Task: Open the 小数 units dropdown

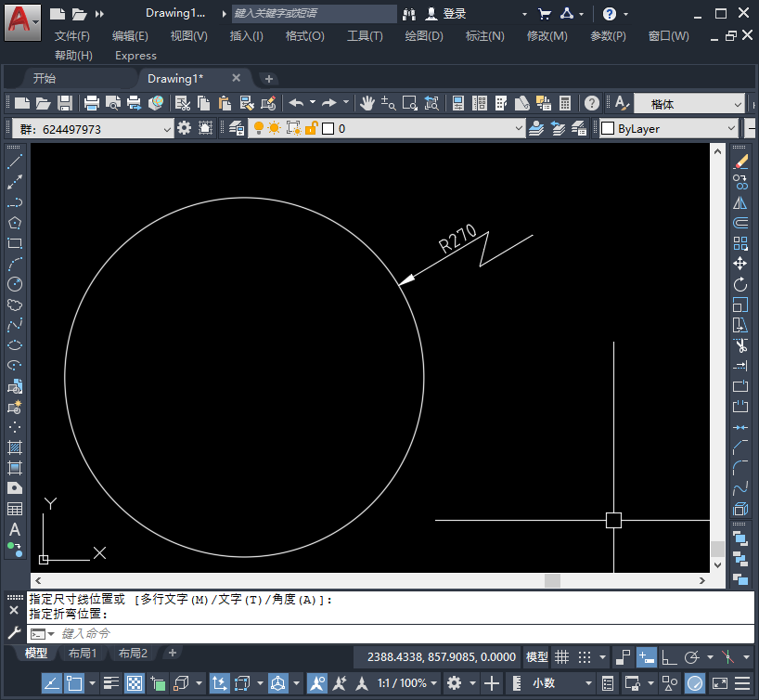Action: 562,683
